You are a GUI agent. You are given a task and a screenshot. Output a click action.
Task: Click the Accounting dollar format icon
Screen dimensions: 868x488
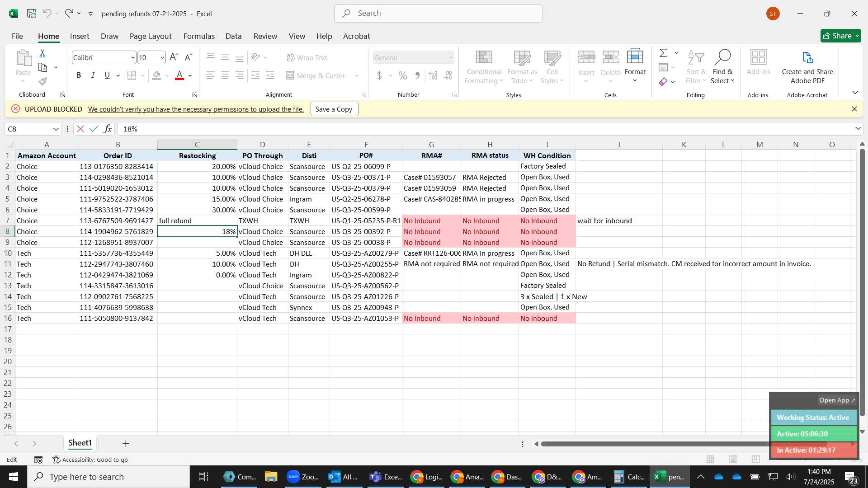tap(379, 75)
